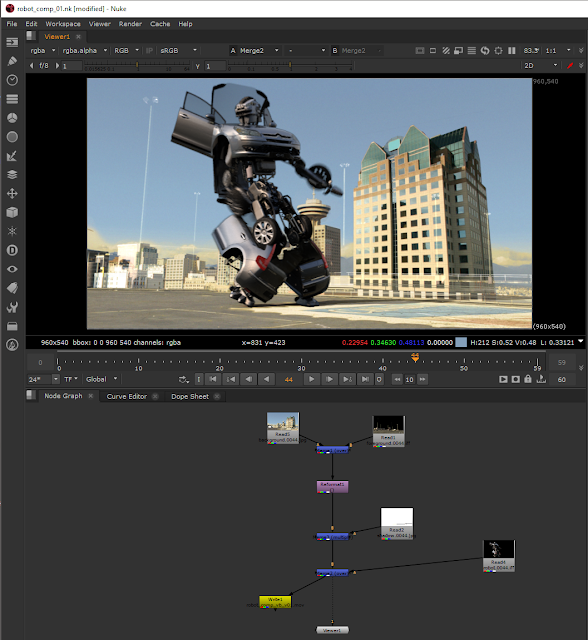Open the File menu
The height and width of the screenshot is (640, 588).
click(12, 24)
